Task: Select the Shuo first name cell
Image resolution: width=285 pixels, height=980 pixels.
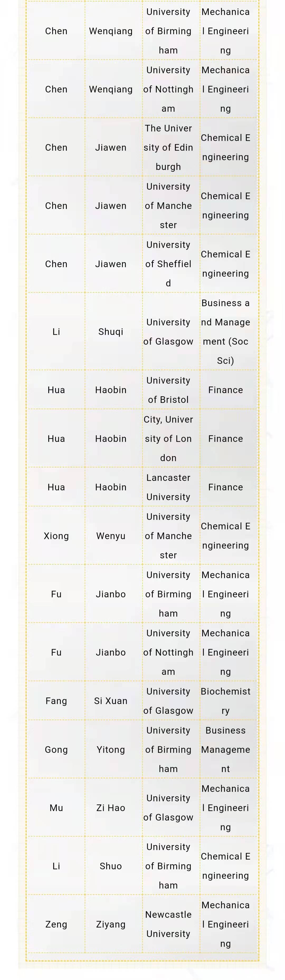Action: [x=111, y=866]
